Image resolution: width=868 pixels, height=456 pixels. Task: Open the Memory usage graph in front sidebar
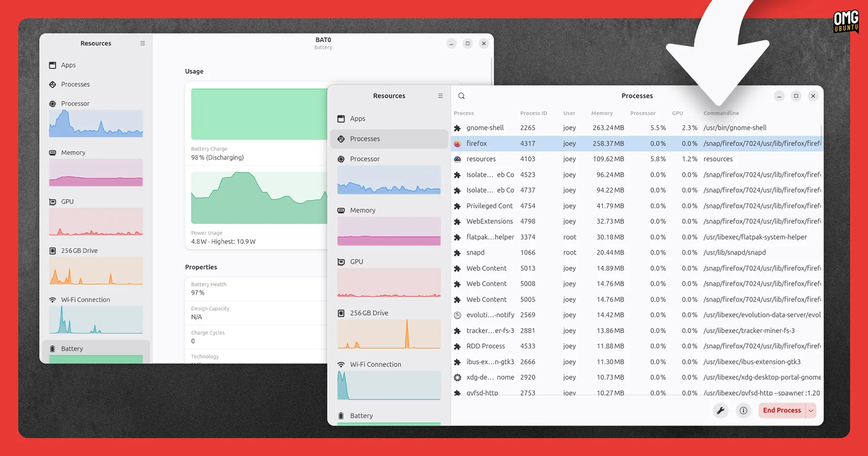389,231
